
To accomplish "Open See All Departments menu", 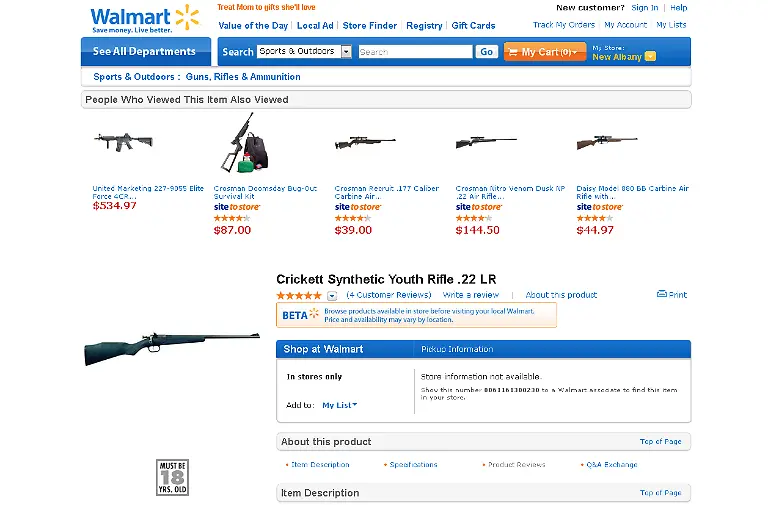I will [x=145, y=52].
